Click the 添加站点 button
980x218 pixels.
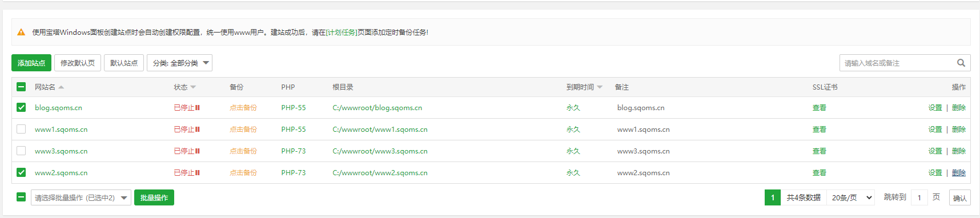point(31,63)
